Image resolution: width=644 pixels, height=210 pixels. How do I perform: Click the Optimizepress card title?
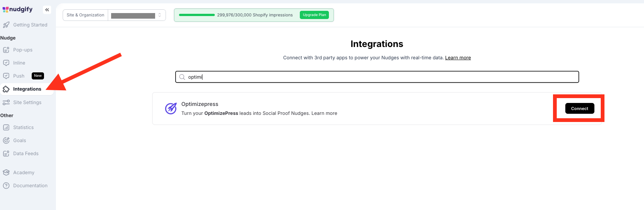click(200, 104)
